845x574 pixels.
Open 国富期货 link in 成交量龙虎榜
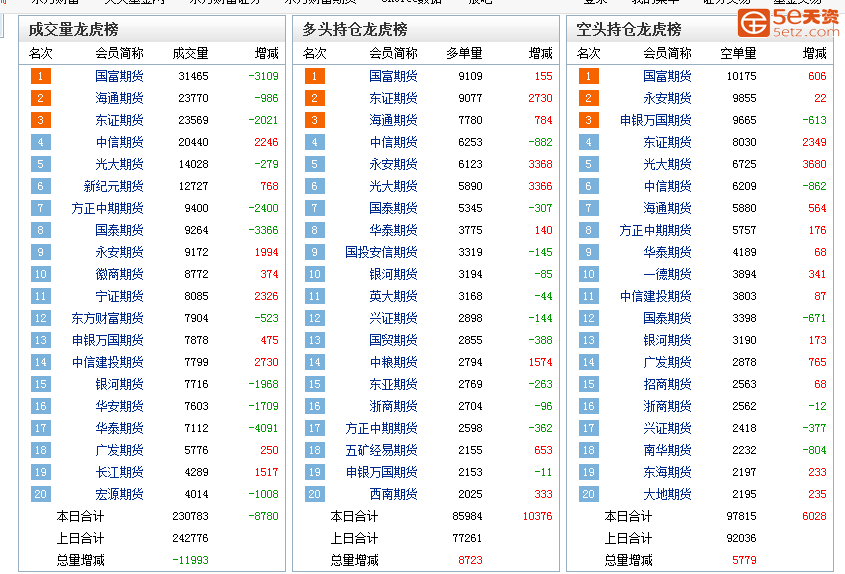119,76
